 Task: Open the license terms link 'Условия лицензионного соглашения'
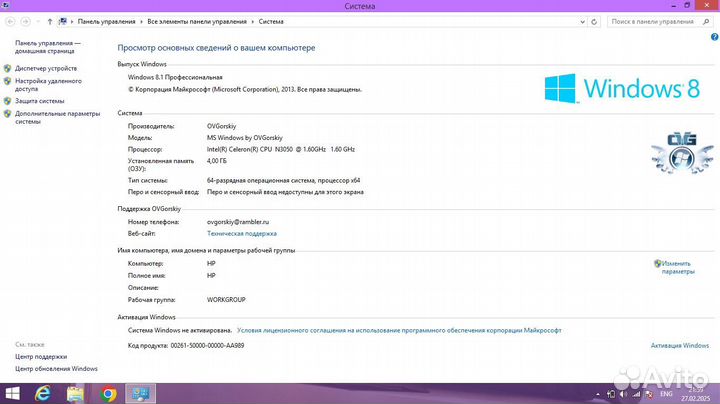399,331
